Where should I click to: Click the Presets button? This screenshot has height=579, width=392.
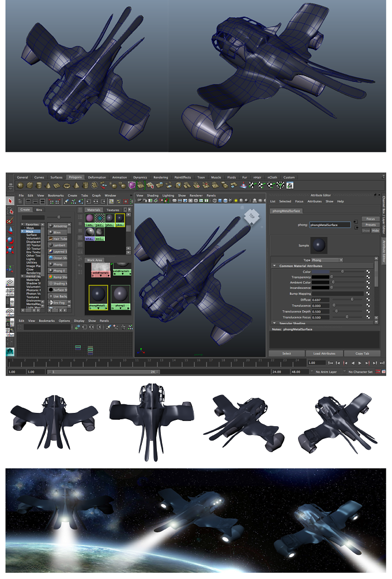(371, 224)
